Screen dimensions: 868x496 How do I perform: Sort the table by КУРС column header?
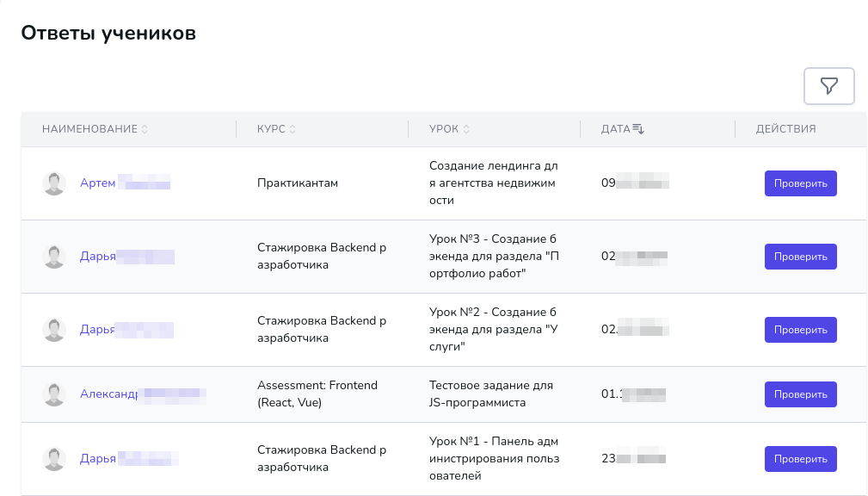point(269,128)
